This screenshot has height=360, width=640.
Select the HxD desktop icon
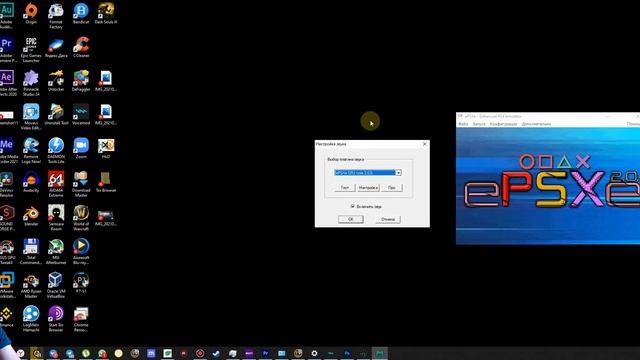106,148
